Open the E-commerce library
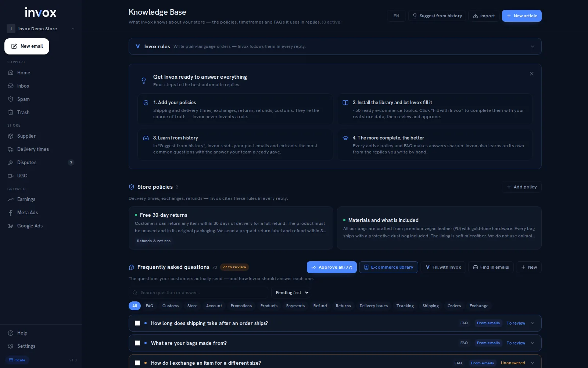Viewport: 588px width, 368px height. coord(388,267)
